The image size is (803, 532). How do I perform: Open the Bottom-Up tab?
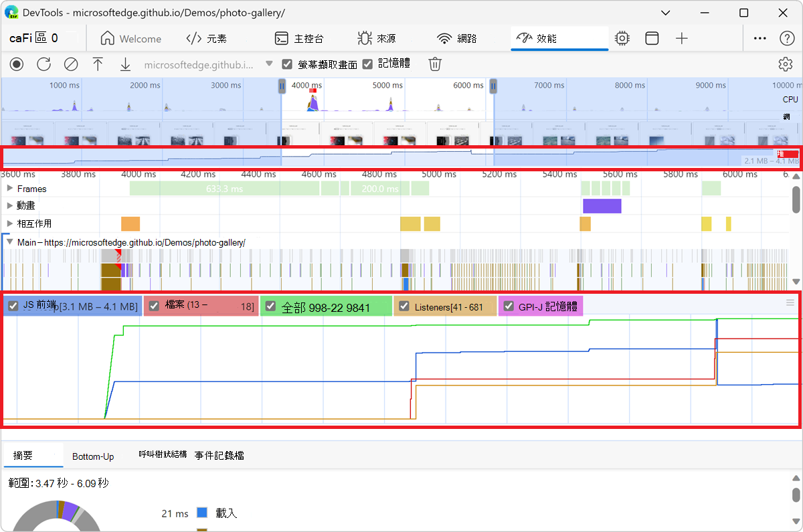93,456
